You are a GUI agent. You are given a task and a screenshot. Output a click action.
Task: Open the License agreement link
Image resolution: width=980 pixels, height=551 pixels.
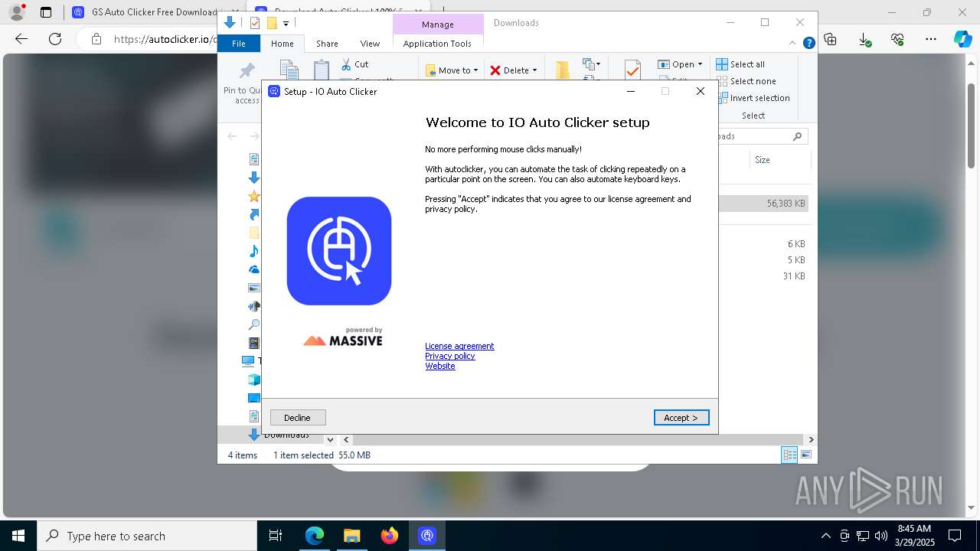459,346
